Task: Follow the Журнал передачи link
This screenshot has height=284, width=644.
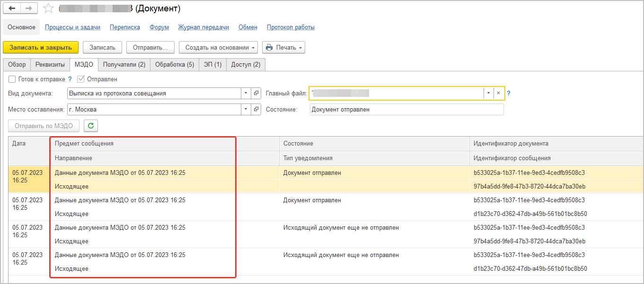Action: click(203, 27)
